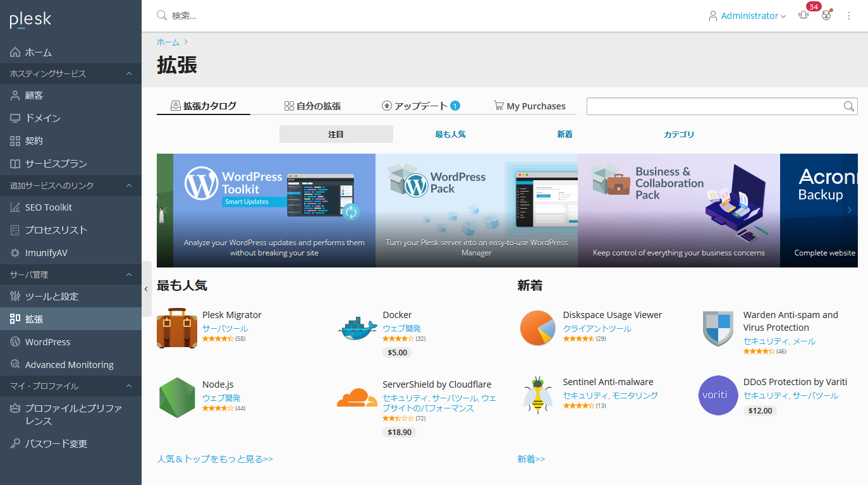Open the Sentinel Anti-malware bee icon
This screenshot has width=868, height=485.
click(x=537, y=395)
